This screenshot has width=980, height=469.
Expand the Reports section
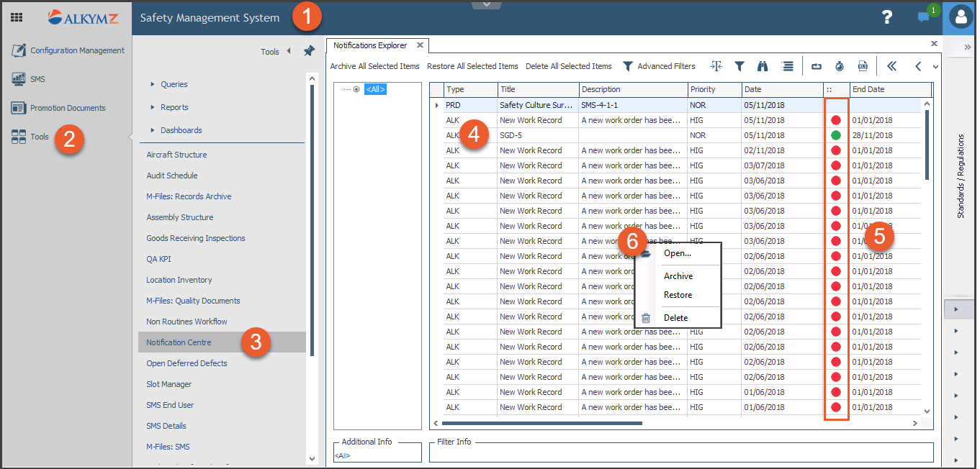[x=153, y=107]
